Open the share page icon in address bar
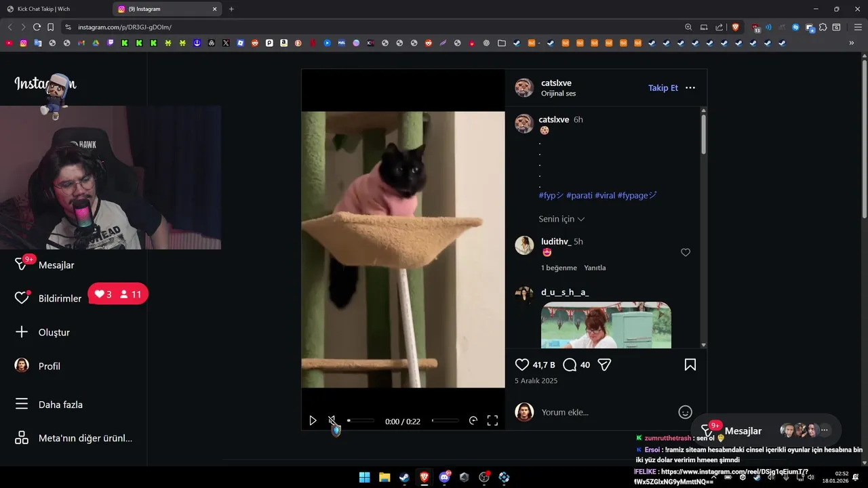868x488 pixels. pyautogui.click(x=719, y=27)
